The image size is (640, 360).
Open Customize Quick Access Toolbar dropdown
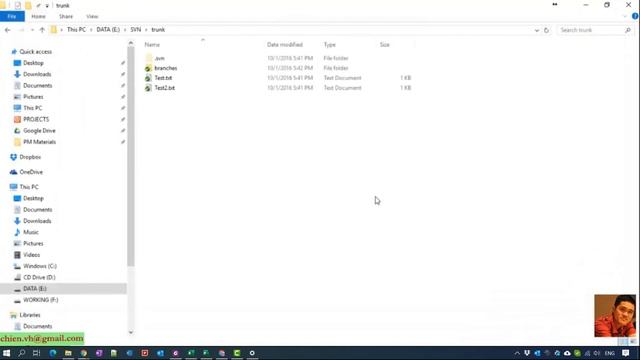[x=47, y=6]
